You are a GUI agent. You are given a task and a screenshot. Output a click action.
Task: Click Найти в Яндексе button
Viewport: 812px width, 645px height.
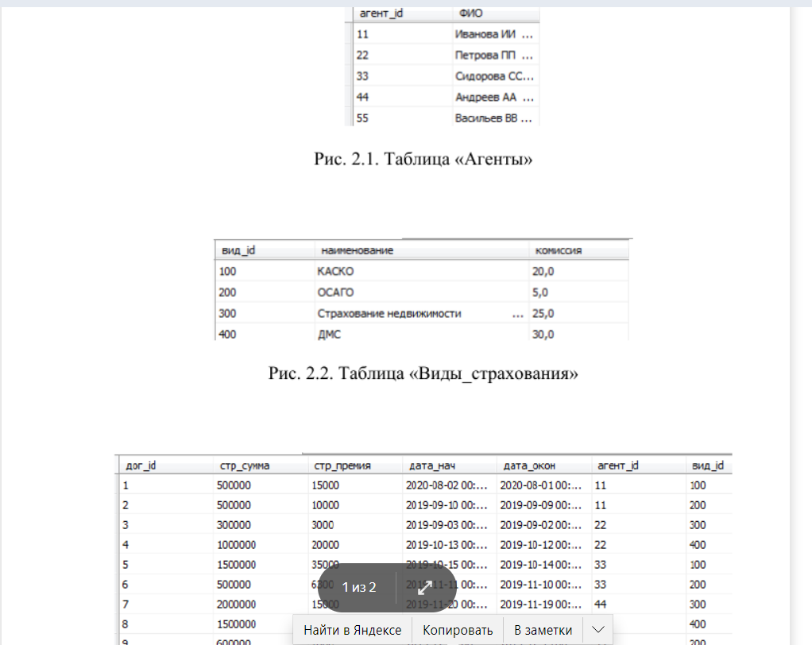point(352,630)
